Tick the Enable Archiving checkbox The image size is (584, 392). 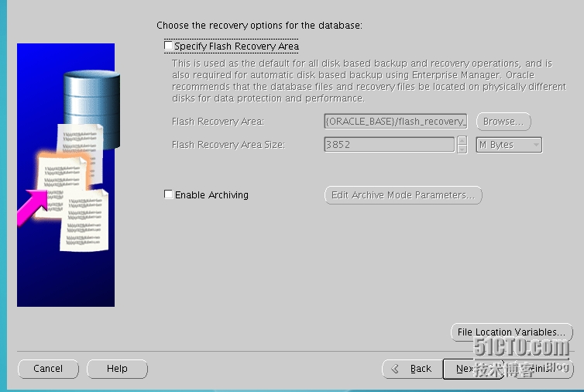[168, 194]
